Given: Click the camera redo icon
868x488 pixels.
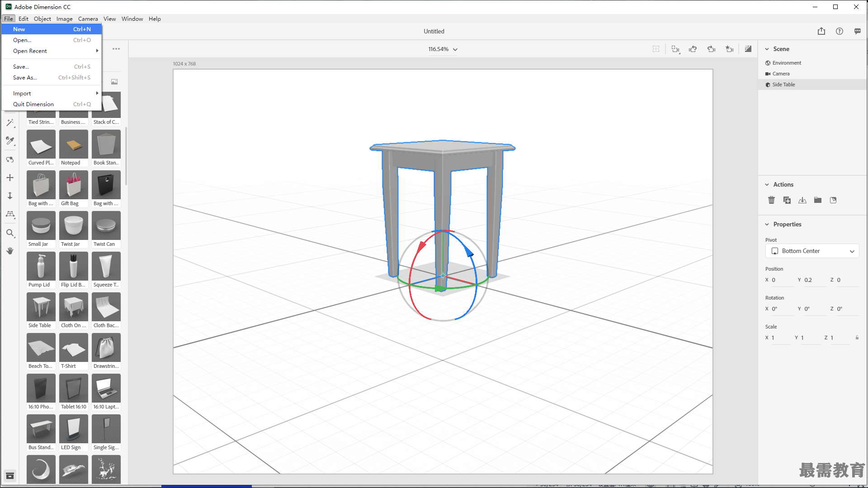Looking at the screenshot, I should pyautogui.click(x=711, y=49).
